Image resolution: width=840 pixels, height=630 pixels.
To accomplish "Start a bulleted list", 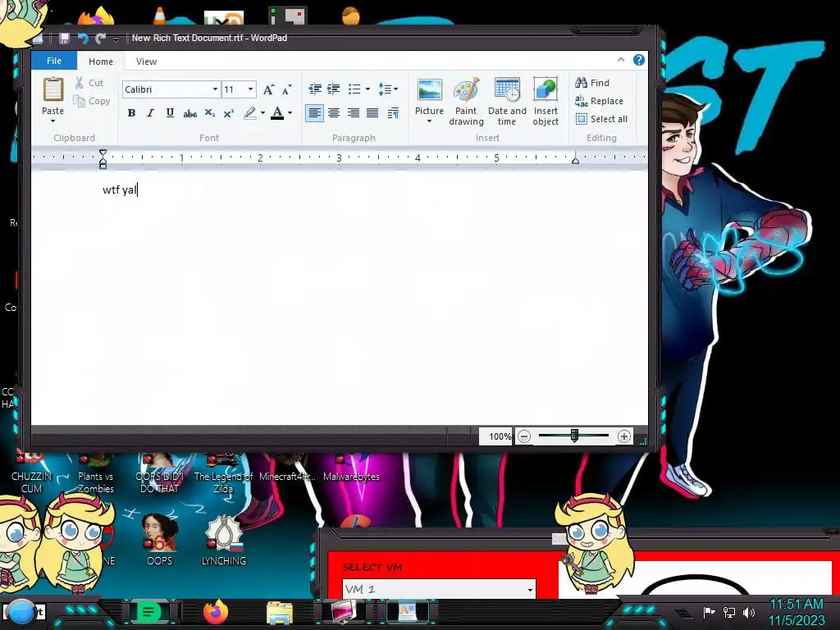I will point(354,89).
